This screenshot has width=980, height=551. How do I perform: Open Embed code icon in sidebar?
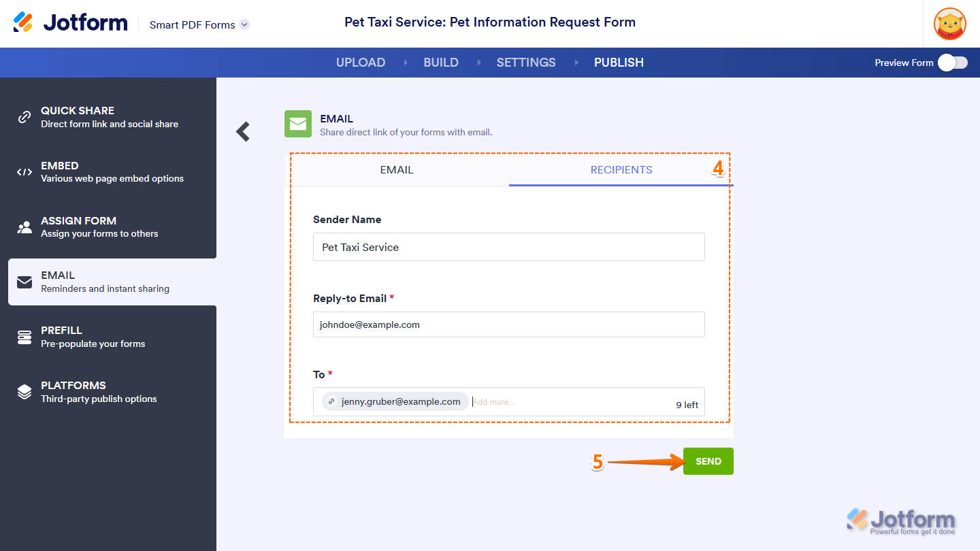[x=24, y=172]
